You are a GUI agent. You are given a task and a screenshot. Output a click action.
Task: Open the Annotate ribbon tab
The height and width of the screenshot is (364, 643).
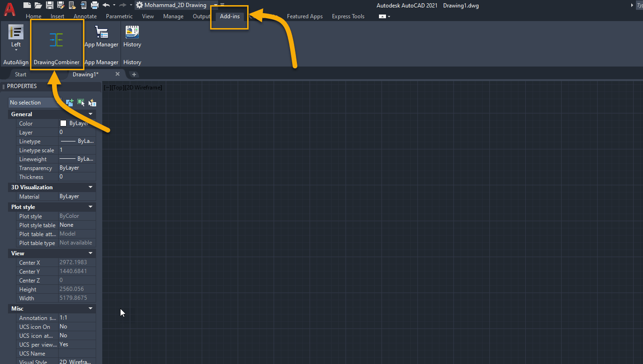pyautogui.click(x=85, y=16)
